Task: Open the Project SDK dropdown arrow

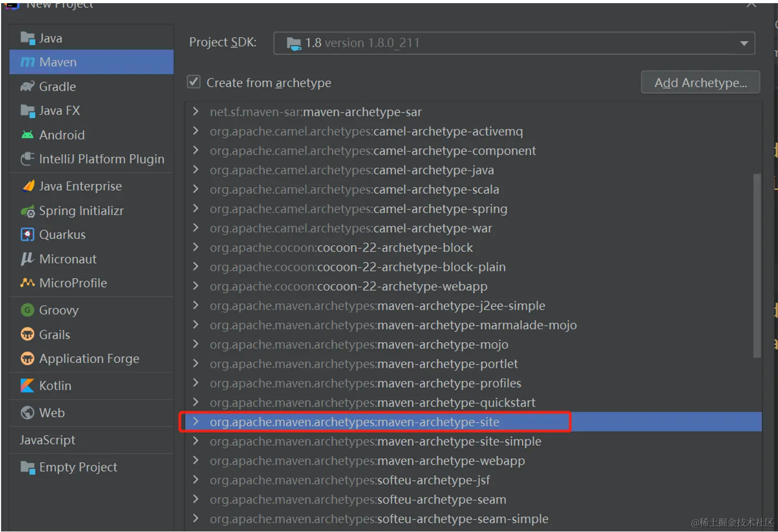Action: tap(744, 43)
